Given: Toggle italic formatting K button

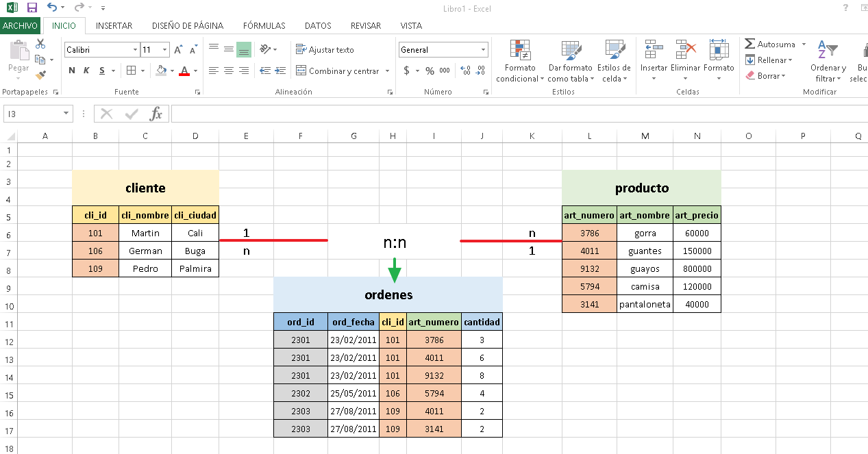Looking at the screenshot, I should (x=87, y=71).
